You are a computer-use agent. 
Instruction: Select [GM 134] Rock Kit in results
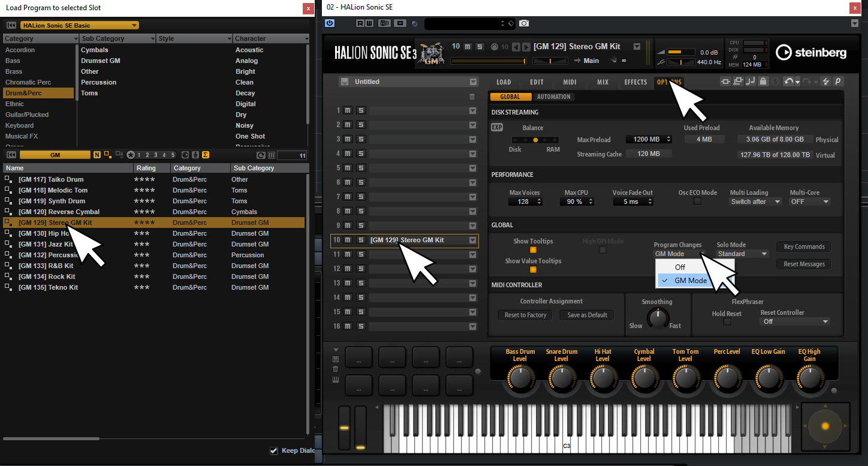tap(153, 276)
